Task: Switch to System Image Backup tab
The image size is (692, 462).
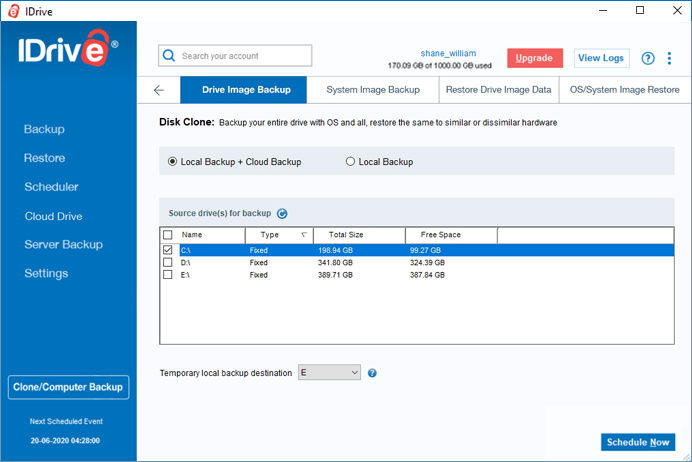Action: pos(373,90)
